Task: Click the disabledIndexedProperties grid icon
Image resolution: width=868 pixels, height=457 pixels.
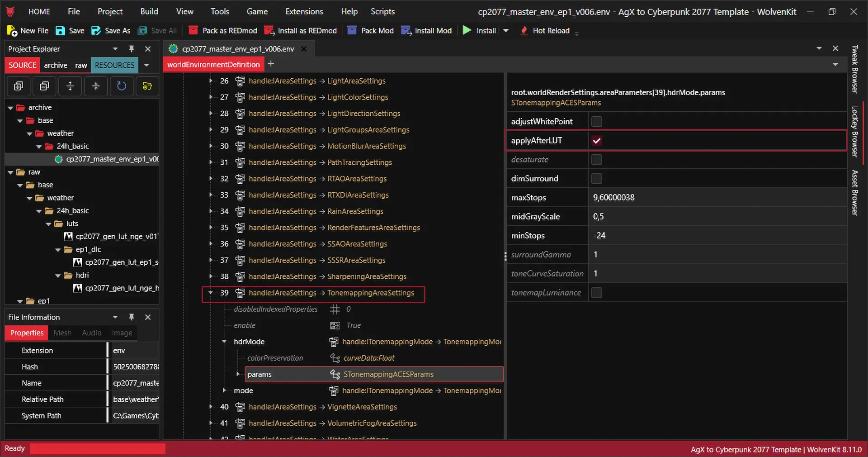Action: (335, 309)
